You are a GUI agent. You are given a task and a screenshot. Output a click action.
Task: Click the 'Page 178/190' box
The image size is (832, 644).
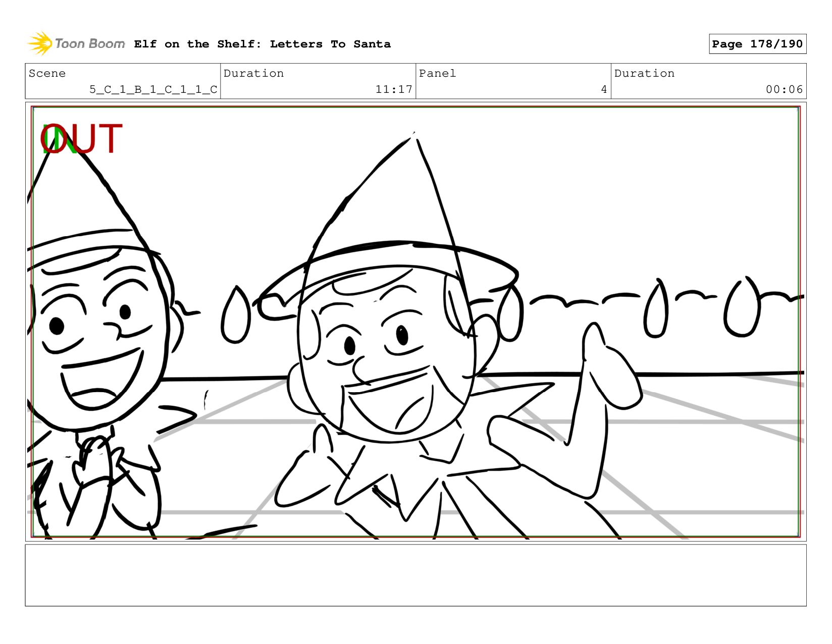(757, 44)
